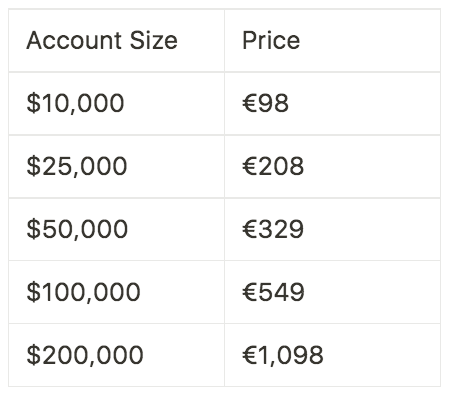This screenshot has height=398, width=450.
Task: Click the euro sign before 1,098
Action: pyautogui.click(x=250, y=355)
